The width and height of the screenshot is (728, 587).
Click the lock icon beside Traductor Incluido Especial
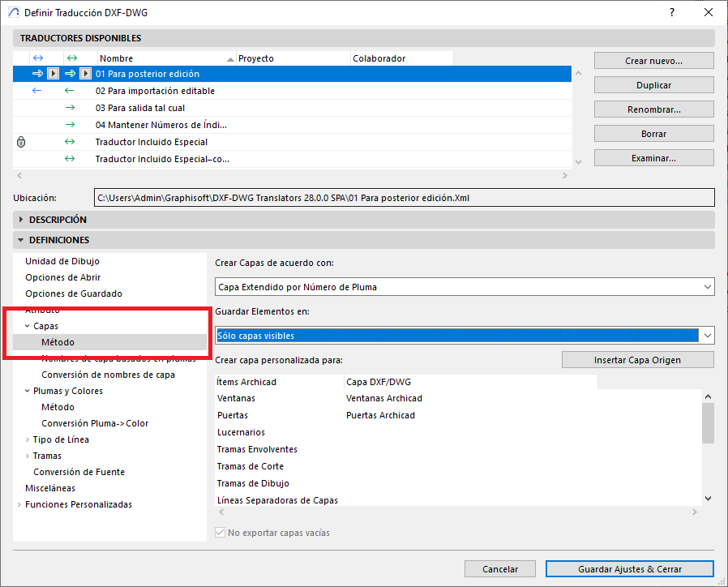click(x=21, y=142)
